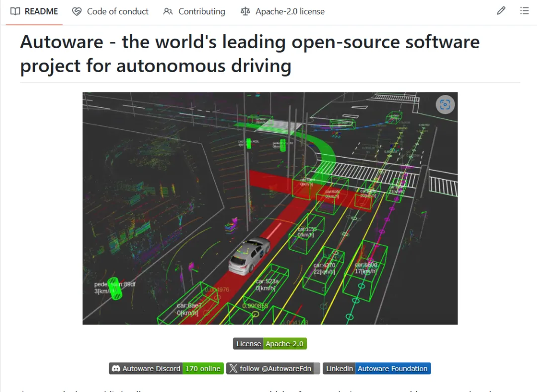Click the Autoware README heading text
The width and height of the screenshot is (537, 392).
tap(250, 53)
